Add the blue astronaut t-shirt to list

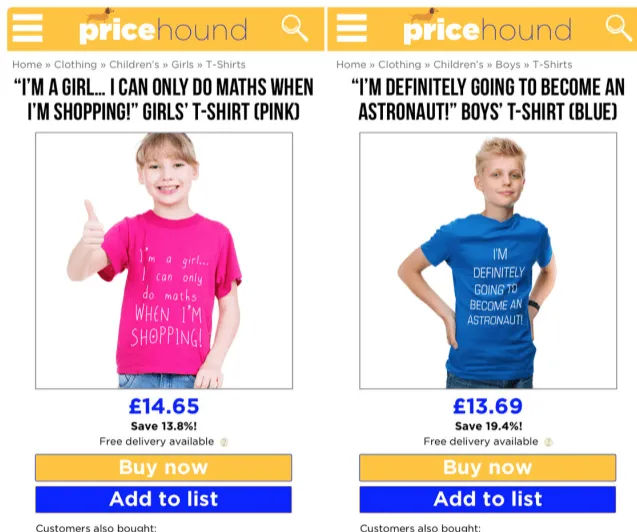click(488, 499)
